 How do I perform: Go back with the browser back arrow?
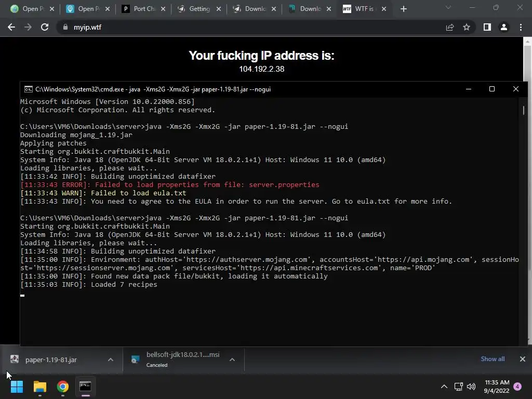11,27
